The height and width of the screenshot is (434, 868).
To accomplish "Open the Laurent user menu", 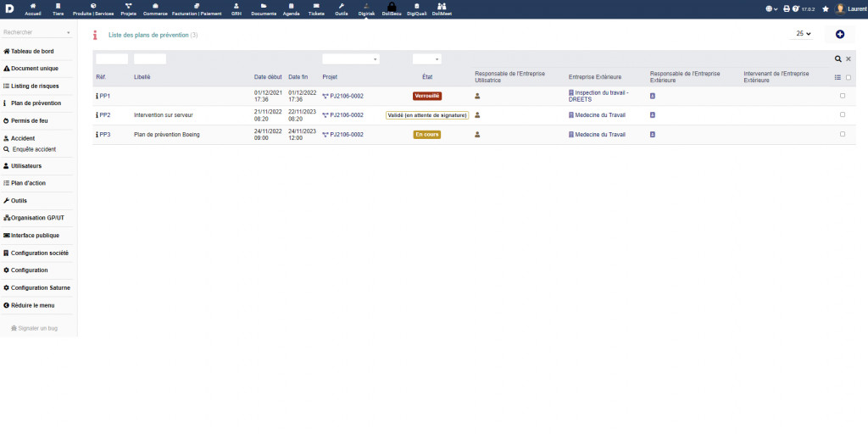I will coord(851,8).
